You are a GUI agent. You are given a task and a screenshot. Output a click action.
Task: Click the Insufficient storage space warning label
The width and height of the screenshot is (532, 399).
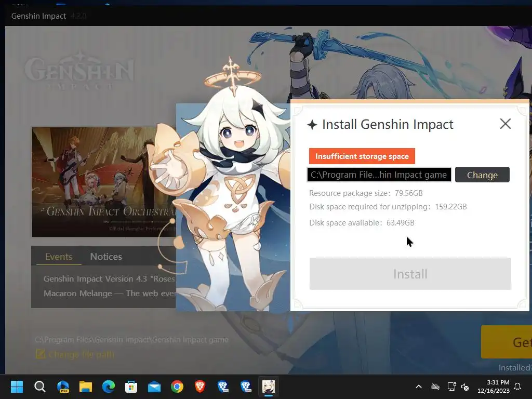[362, 156]
